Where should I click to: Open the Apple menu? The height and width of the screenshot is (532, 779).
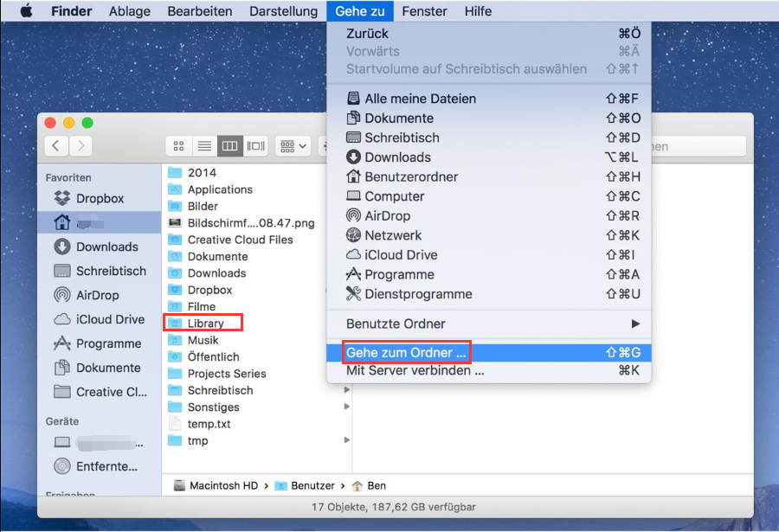(x=25, y=11)
